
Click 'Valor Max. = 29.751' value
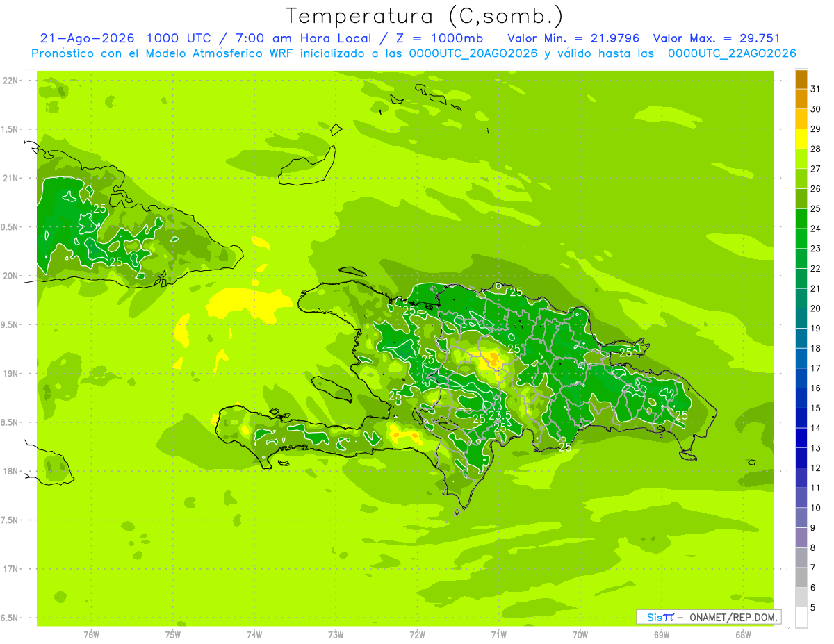[717, 38]
